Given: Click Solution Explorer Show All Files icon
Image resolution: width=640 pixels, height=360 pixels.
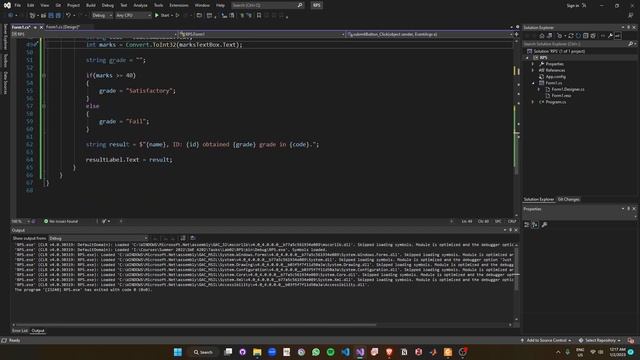Looking at the screenshot, I should (593, 36).
